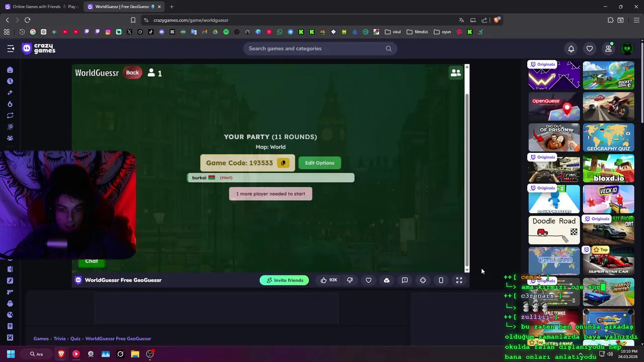The image size is (644, 362).
Task: Open the Dig Out of Prison game thumbnail
Action: point(554,137)
